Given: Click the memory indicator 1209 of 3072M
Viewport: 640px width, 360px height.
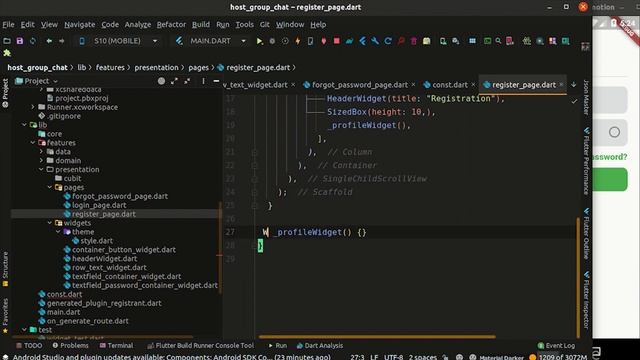Looking at the screenshot, I should (x=562, y=357).
